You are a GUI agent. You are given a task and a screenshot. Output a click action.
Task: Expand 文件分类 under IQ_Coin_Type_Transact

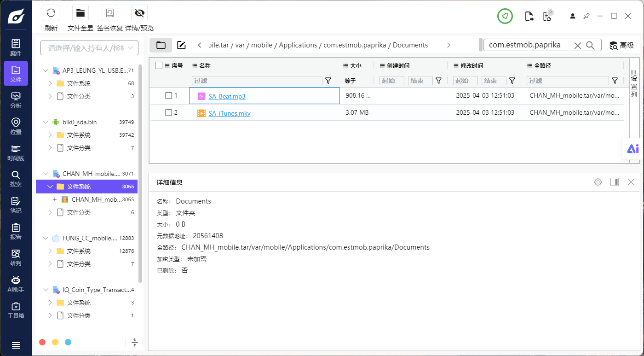50,315
